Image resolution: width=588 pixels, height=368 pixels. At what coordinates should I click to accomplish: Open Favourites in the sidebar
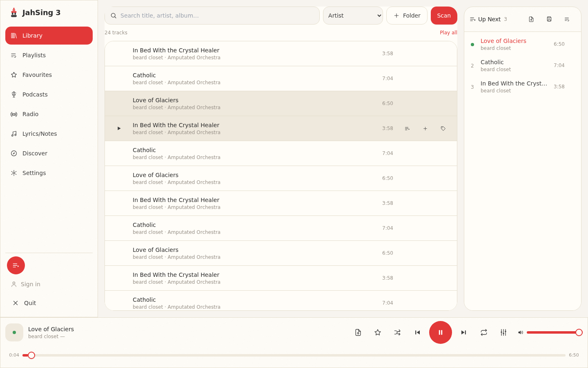49,75
